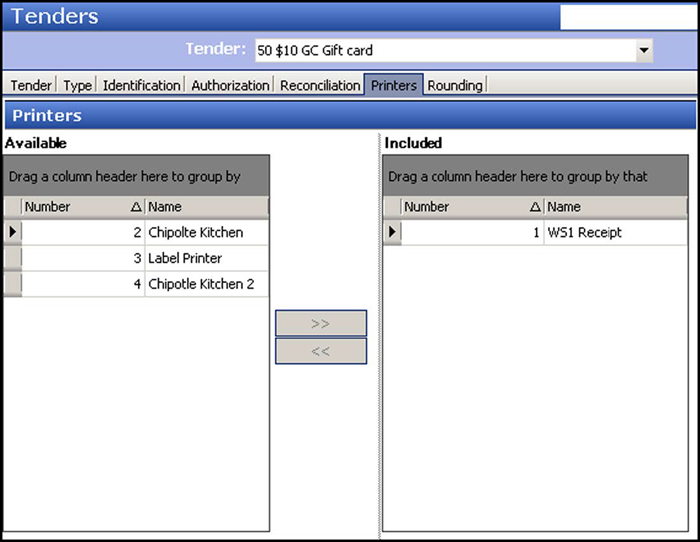
Task: Click the Available group-by panel
Action: [136, 176]
